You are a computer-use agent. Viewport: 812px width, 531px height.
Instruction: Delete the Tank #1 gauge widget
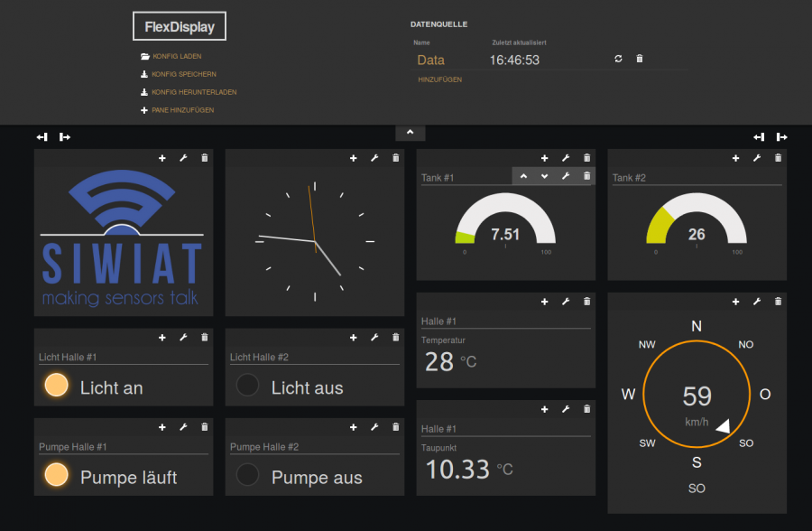pyautogui.click(x=586, y=176)
